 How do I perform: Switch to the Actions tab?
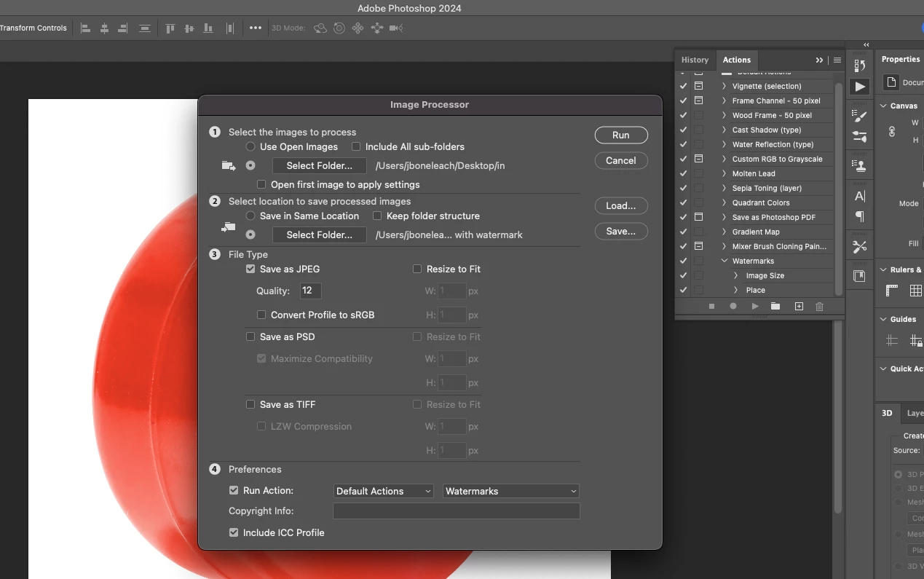(x=737, y=60)
